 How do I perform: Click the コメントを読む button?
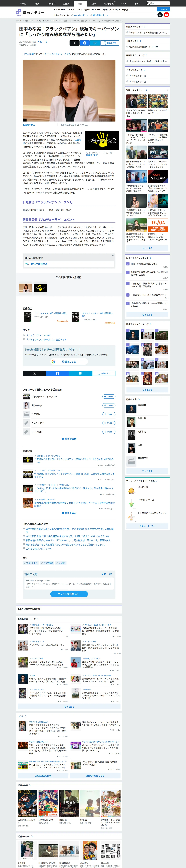tap(69, 594)
